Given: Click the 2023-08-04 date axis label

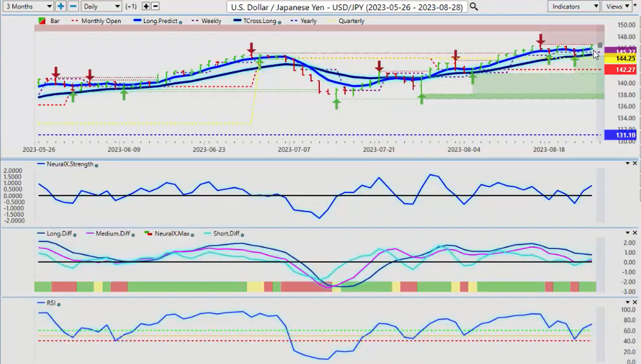Looking at the screenshot, I should pos(464,149).
